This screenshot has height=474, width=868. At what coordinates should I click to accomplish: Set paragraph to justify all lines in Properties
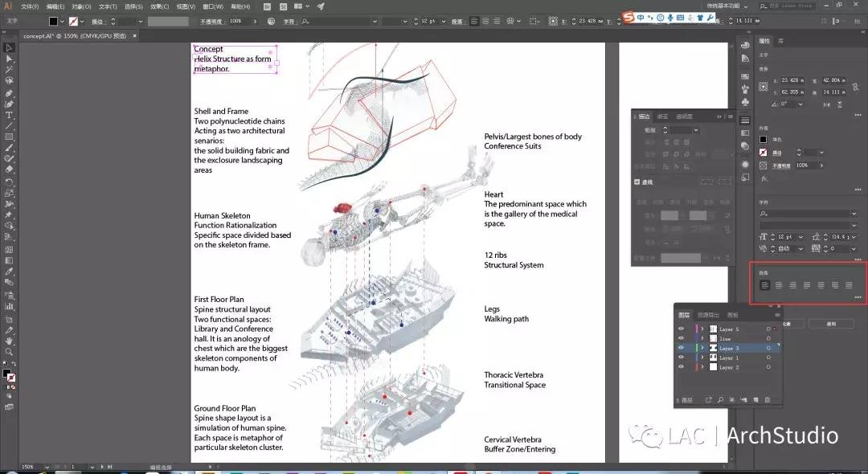850,285
